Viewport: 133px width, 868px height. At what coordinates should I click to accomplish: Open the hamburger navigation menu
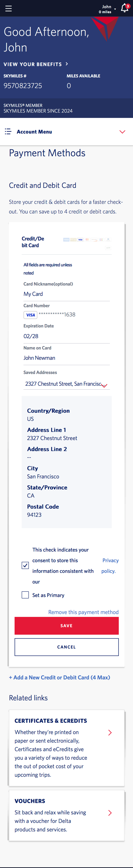tap(8, 8)
